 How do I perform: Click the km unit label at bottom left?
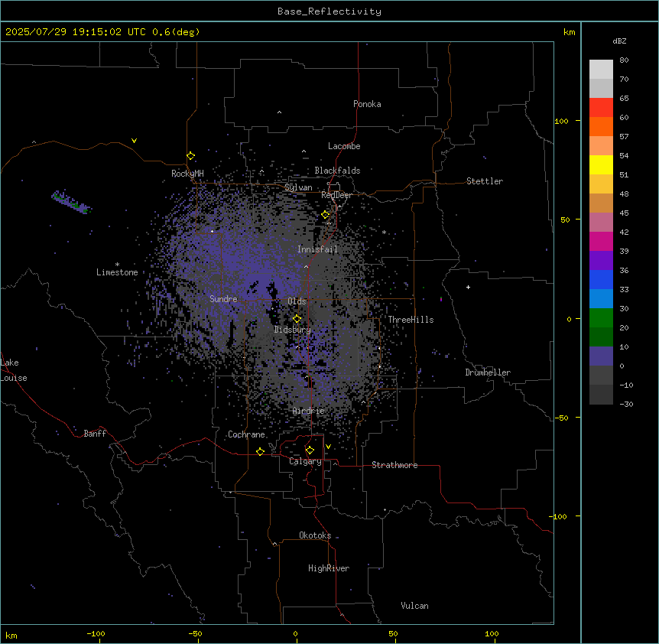[11, 635]
